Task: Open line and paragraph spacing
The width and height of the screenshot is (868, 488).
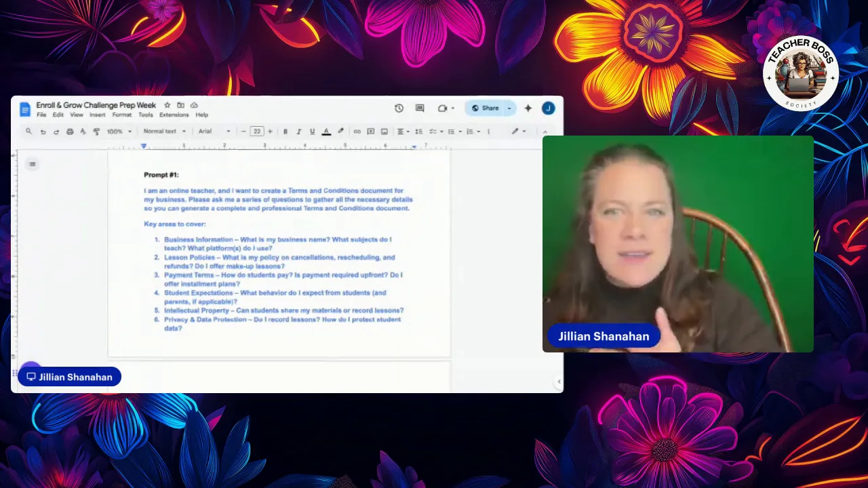Action: click(418, 131)
